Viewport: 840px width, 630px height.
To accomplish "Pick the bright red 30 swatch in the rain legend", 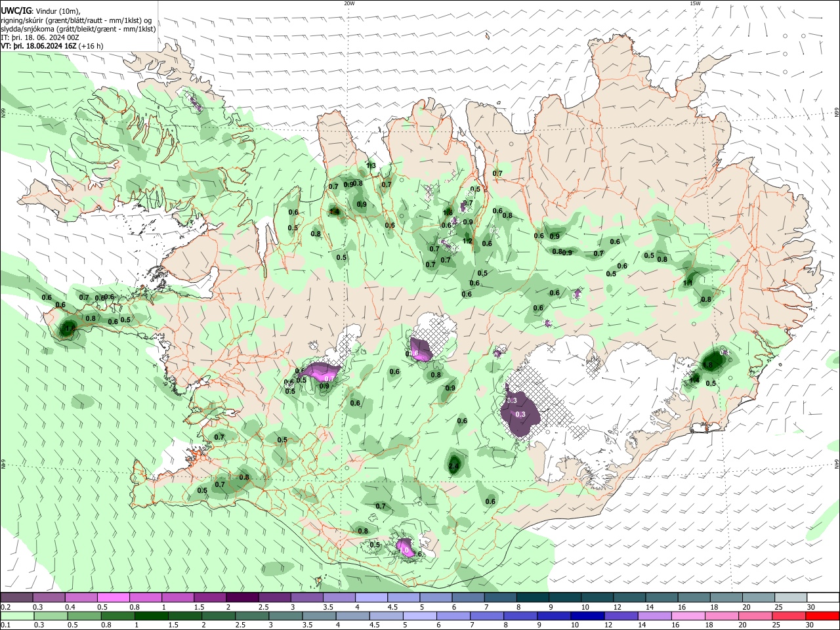I will coord(822,616).
